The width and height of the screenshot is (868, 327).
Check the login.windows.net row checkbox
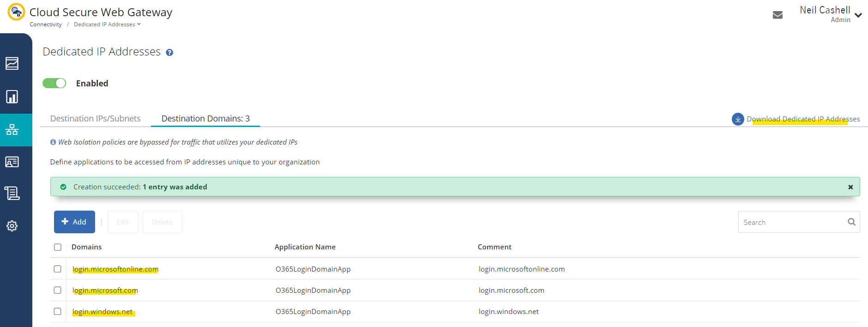coord(58,311)
